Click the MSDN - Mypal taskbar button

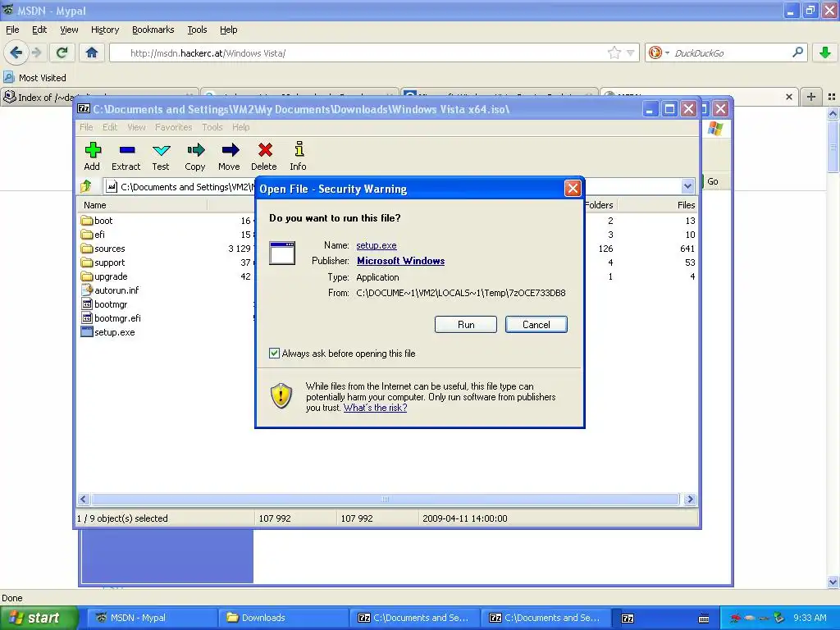pos(152,619)
